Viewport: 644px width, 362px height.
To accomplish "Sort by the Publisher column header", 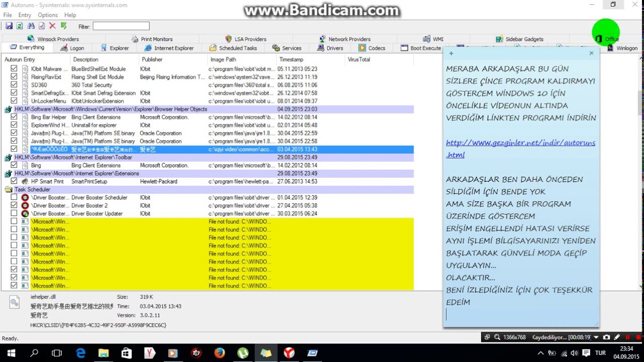I will pyautogui.click(x=173, y=59).
